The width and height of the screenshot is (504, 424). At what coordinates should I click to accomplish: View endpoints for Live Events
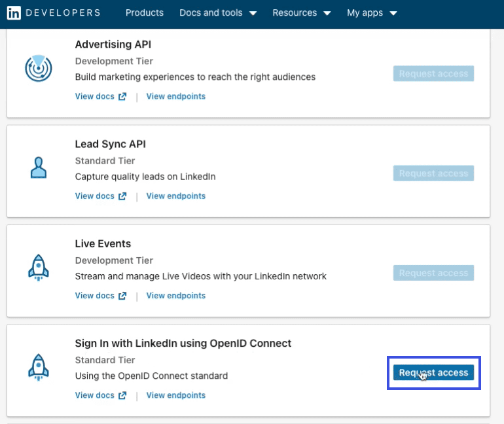[176, 296]
